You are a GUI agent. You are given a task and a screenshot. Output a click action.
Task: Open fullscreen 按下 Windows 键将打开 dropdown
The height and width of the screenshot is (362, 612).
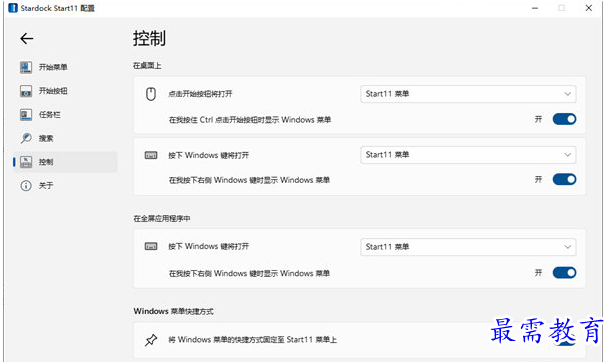pyautogui.click(x=468, y=247)
